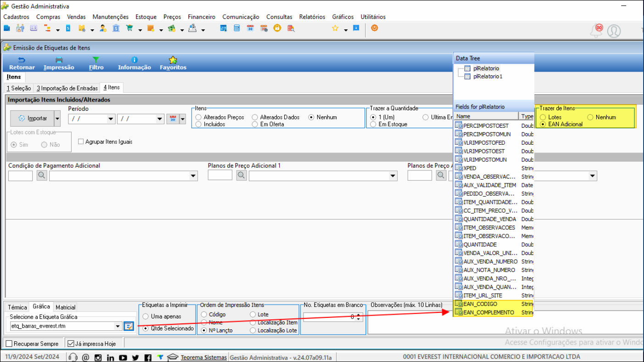
Task: Click the Favoritos button
Action: (173, 63)
